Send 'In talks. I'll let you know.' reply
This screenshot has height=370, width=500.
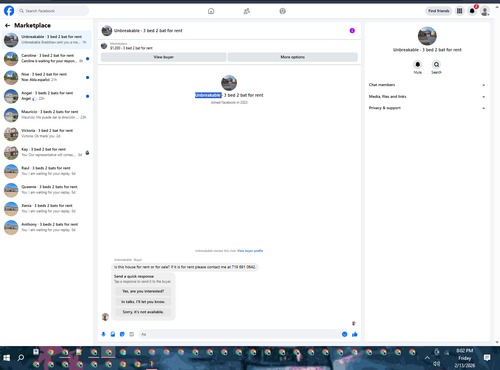(143, 302)
